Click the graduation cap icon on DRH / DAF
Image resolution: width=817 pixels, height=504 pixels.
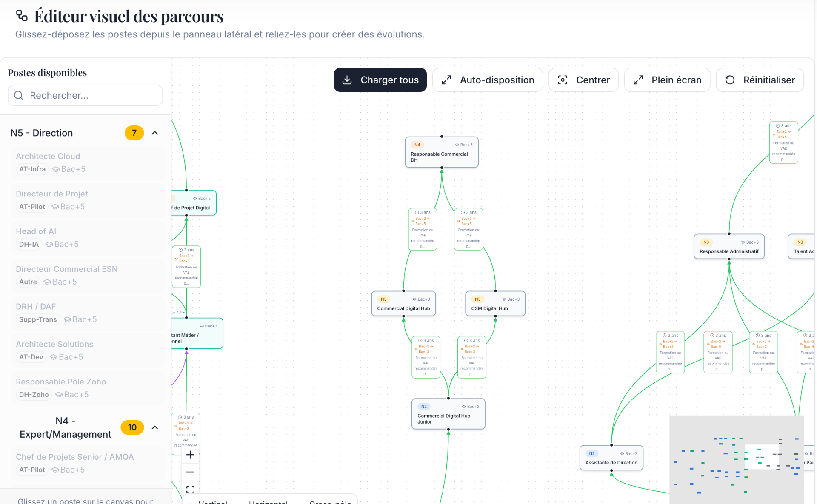(x=67, y=319)
